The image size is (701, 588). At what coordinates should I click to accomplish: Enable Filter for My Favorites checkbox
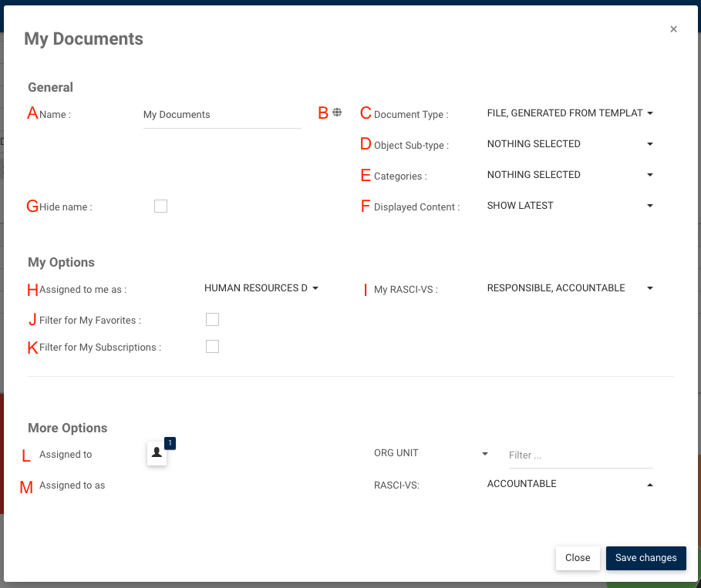point(212,320)
